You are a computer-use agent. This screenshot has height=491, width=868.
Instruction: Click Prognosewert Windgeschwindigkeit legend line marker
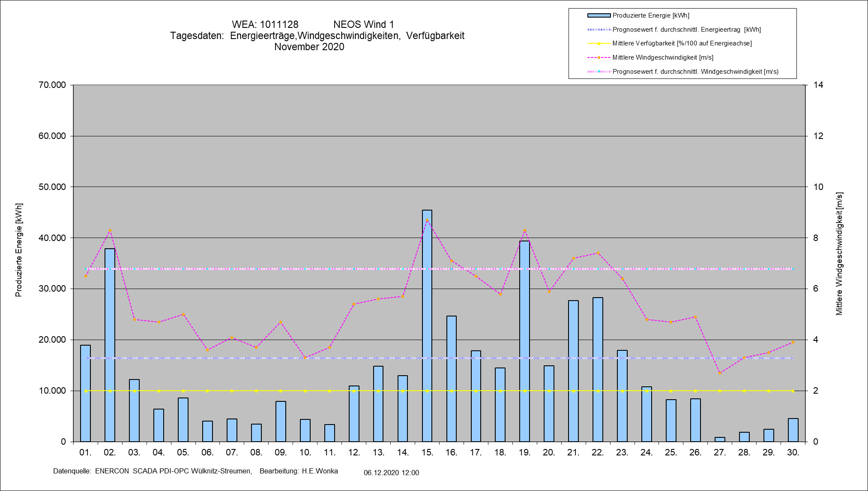point(599,72)
